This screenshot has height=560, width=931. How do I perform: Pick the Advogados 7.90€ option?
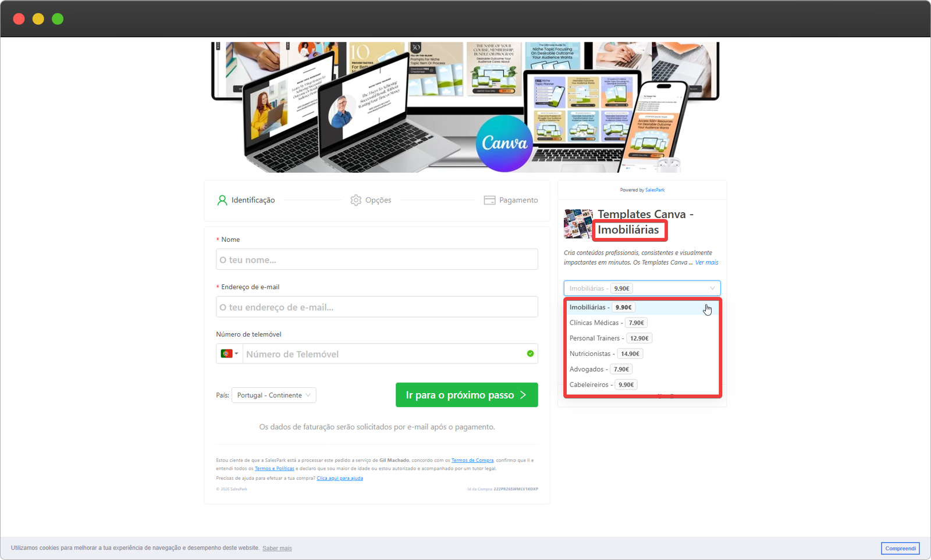[x=600, y=369]
